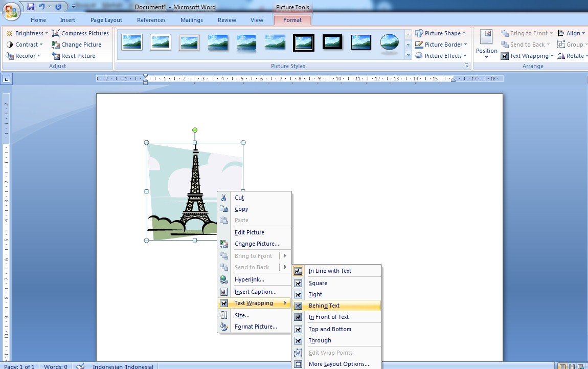Open the ribbon Text Wrapping dropdown
The height and width of the screenshot is (369, 588).
[527, 56]
